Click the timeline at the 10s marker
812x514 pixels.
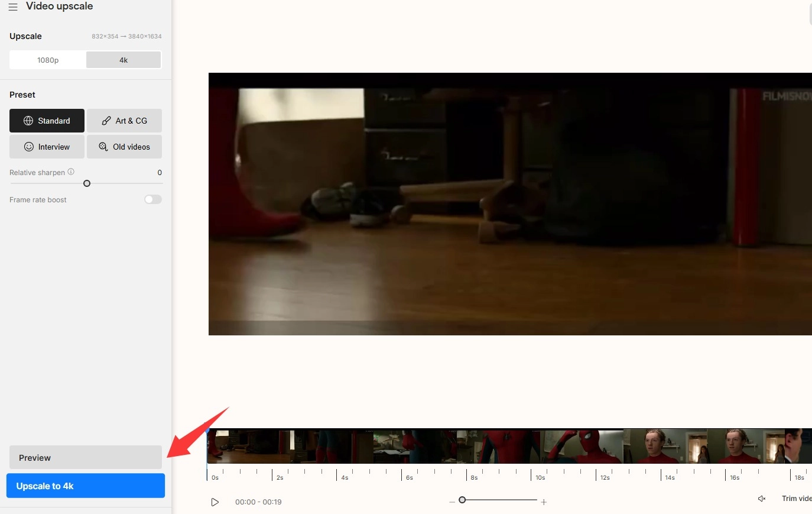(x=531, y=474)
